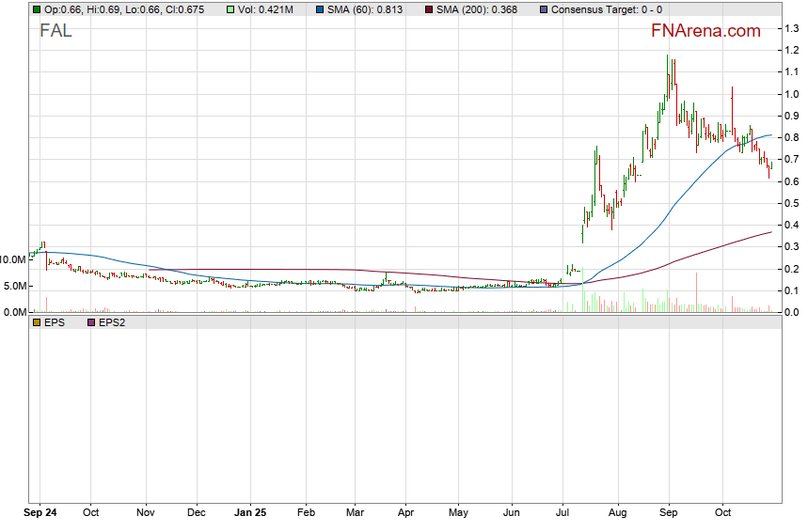The width and height of the screenshot is (808, 532).
Task: Select the dark red SMA (200) legend swatch
Action: pos(431,9)
